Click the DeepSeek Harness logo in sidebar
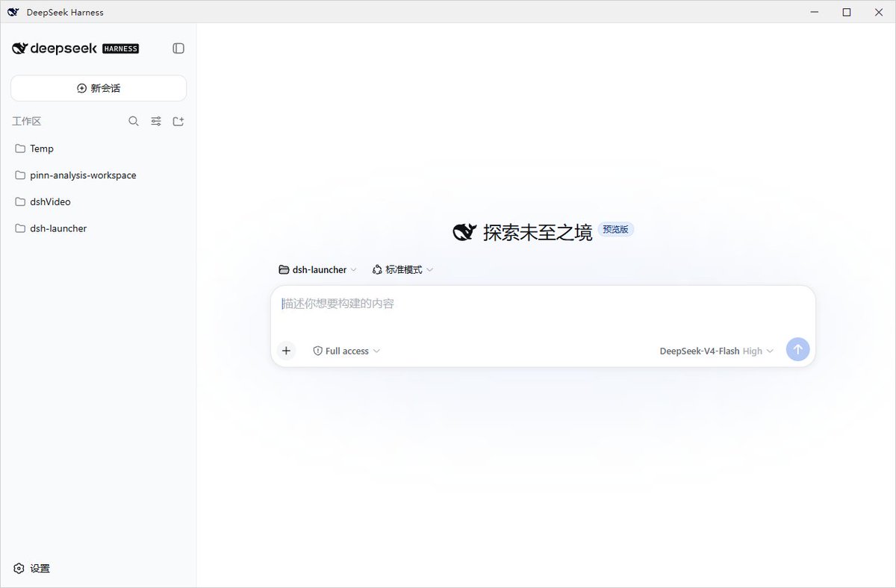The height and width of the screenshot is (588, 896). [x=75, y=49]
